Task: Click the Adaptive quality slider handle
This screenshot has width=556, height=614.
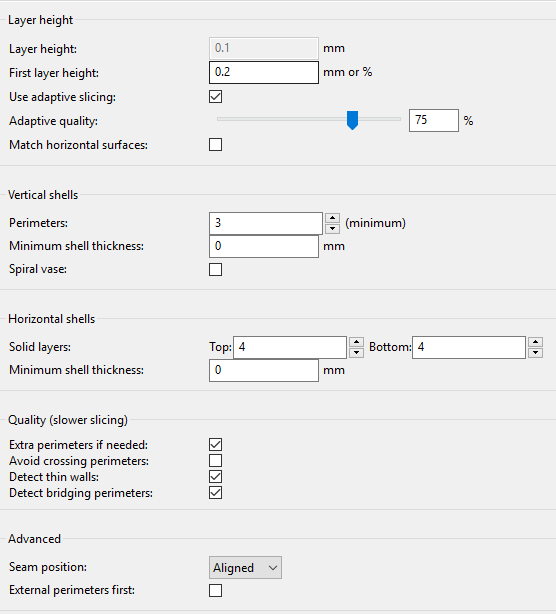Action: (x=352, y=120)
